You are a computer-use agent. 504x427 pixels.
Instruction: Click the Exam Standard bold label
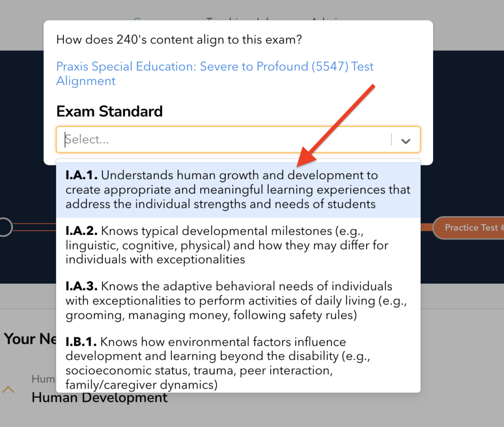(109, 111)
